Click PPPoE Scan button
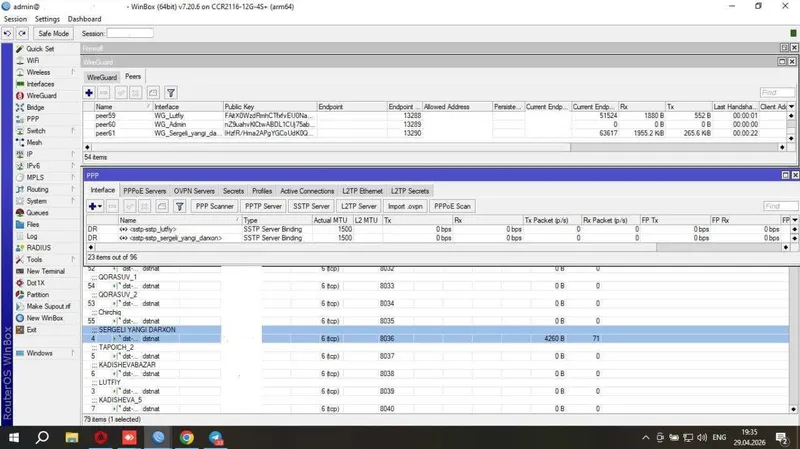 (453, 207)
